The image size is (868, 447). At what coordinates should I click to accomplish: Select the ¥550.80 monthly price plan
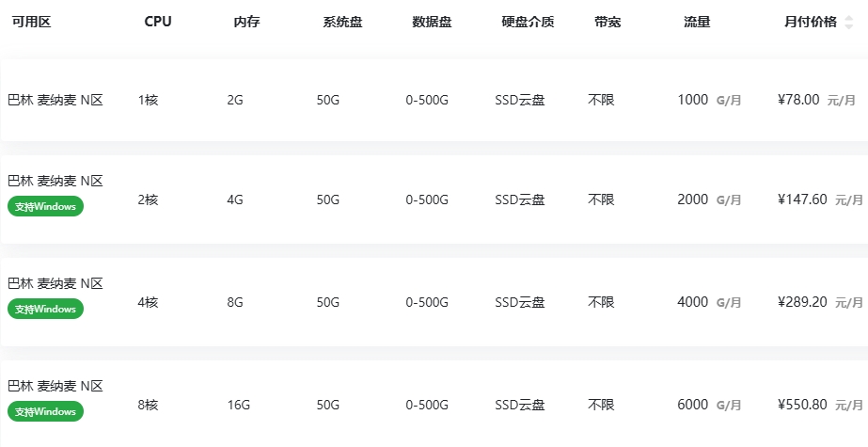coord(434,404)
